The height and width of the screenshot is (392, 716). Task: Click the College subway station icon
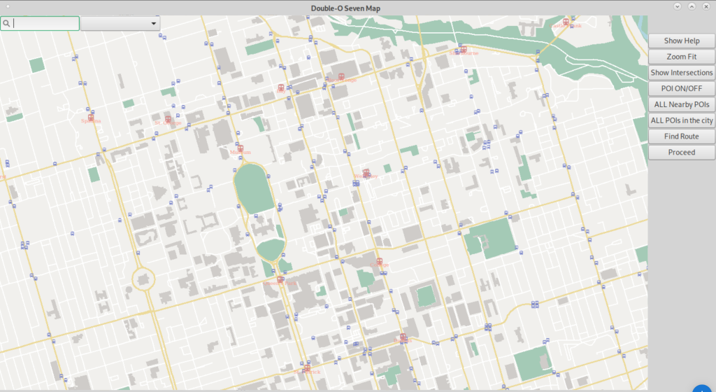(x=379, y=261)
